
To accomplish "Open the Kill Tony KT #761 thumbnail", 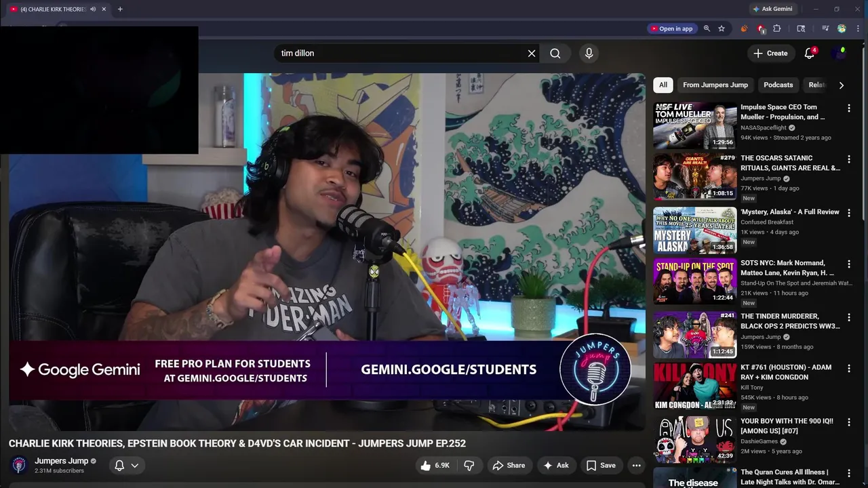I will click(x=694, y=386).
